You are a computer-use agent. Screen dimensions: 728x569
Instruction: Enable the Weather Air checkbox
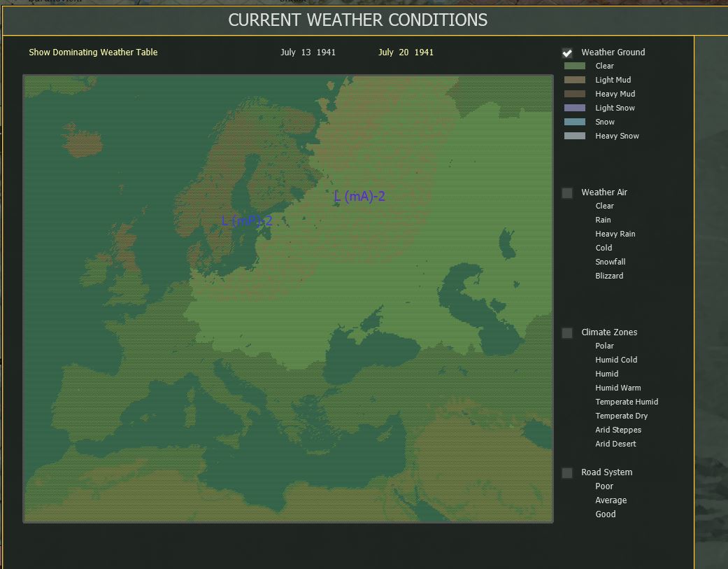pyautogui.click(x=567, y=192)
